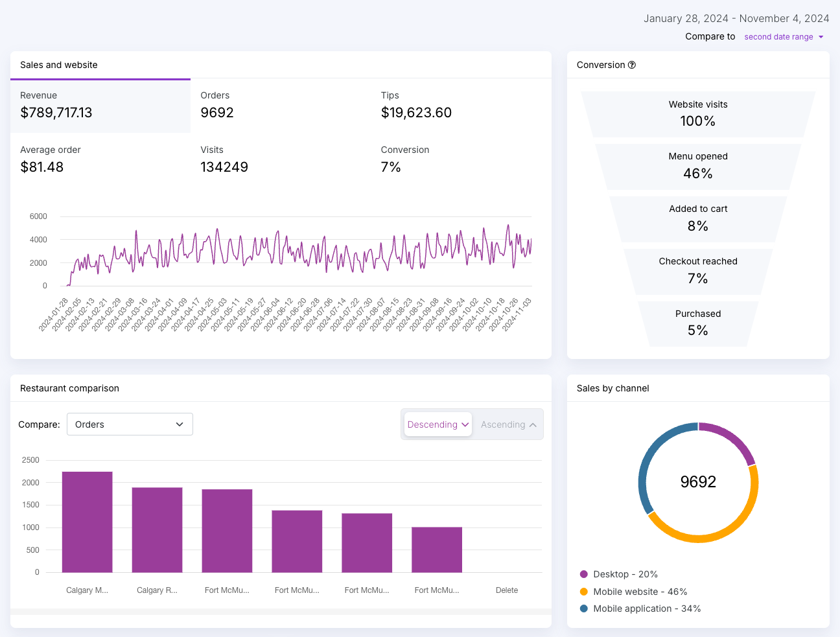840x637 pixels.
Task: Open the second date range selector
Action: pos(784,37)
